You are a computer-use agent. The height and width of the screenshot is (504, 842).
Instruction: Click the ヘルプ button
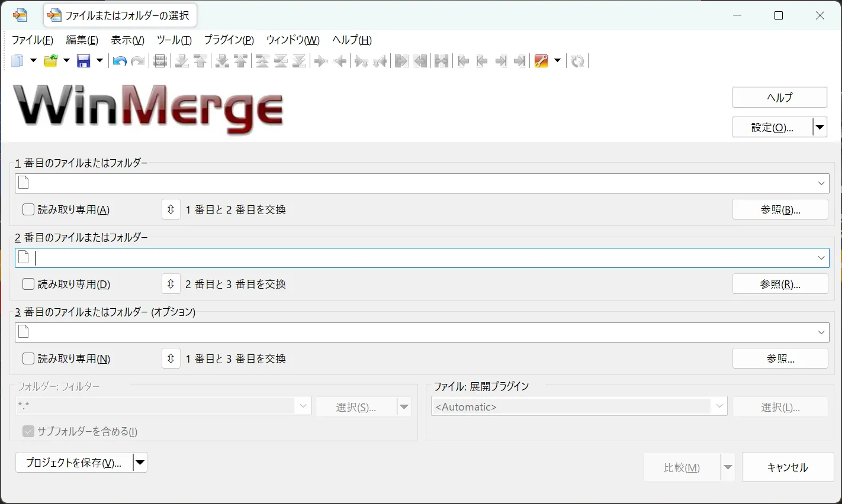pyautogui.click(x=779, y=98)
